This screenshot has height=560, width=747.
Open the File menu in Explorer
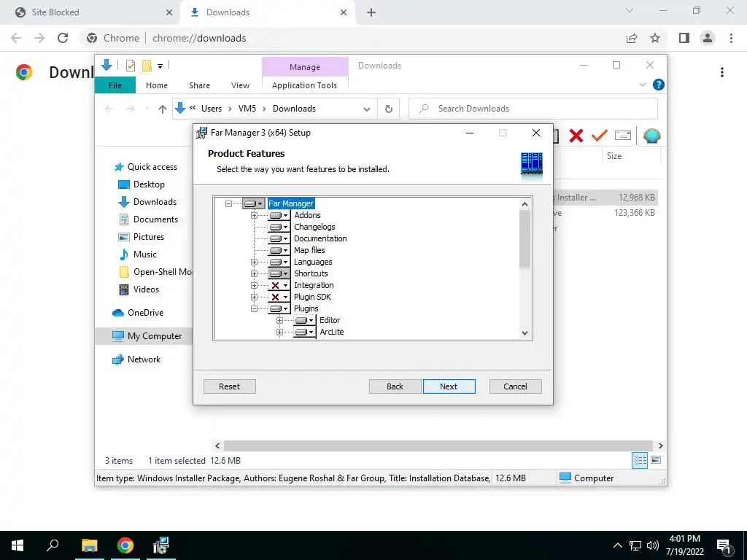[x=115, y=85]
